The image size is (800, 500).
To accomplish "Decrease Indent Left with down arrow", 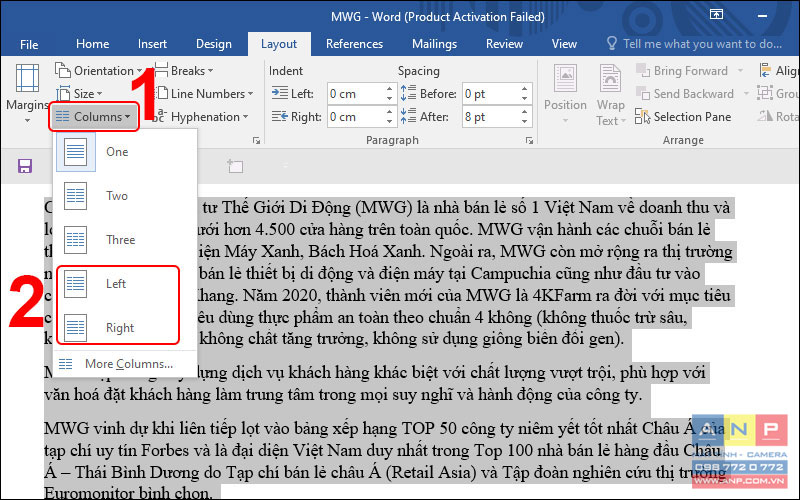I will tap(390, 98).
